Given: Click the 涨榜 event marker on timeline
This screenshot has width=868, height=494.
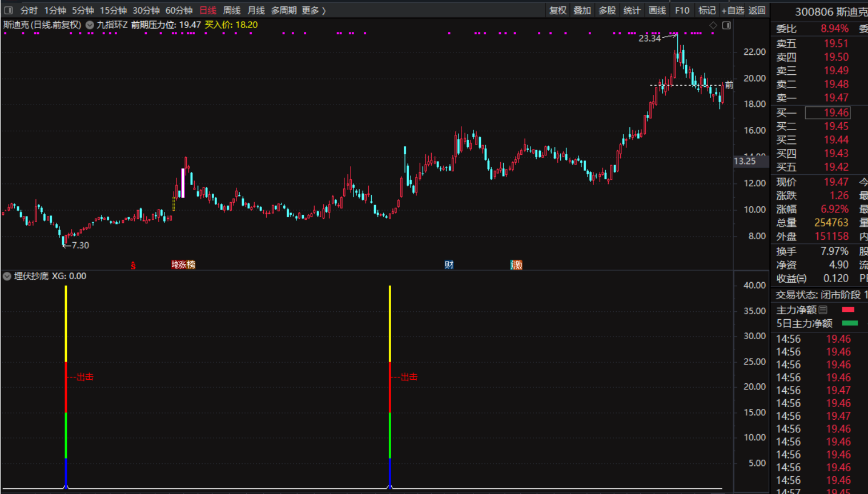Looking at the screenshot, I should [x=183, y=264].
